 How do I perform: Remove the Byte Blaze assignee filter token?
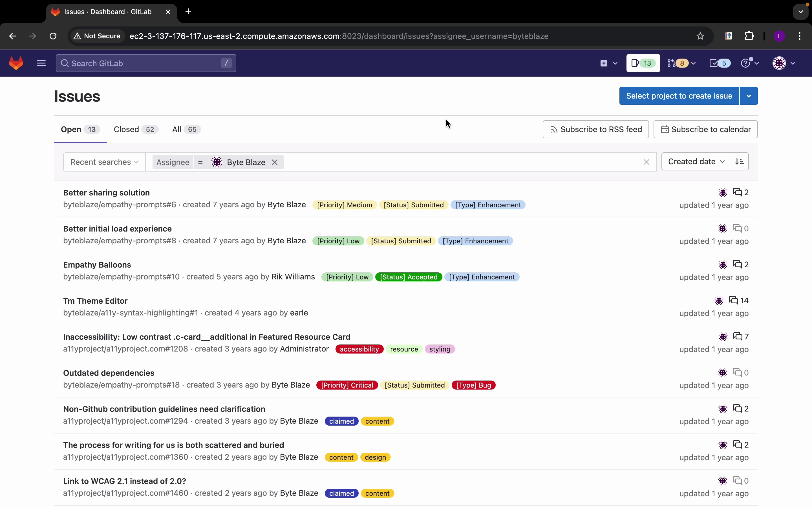[x=274, y=162]
